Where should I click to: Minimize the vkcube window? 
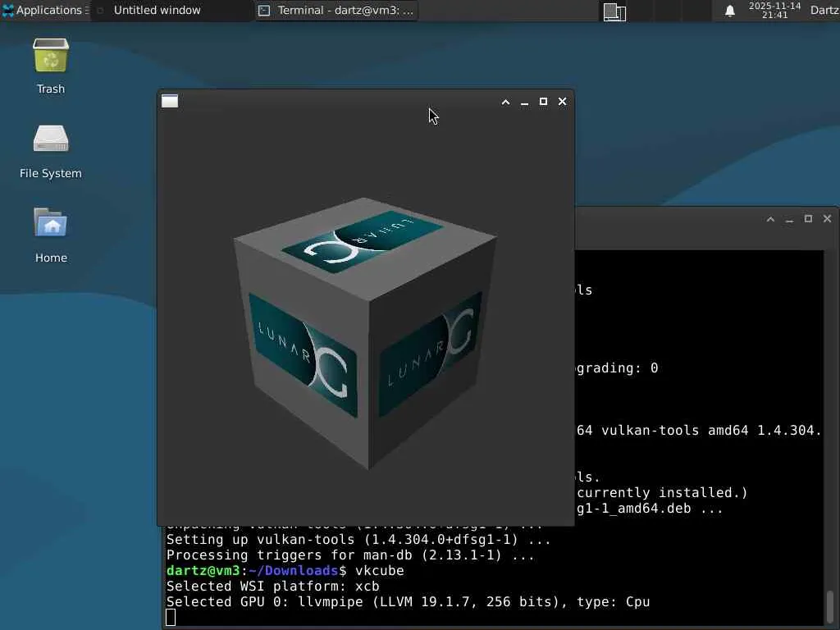pos(524,102)
